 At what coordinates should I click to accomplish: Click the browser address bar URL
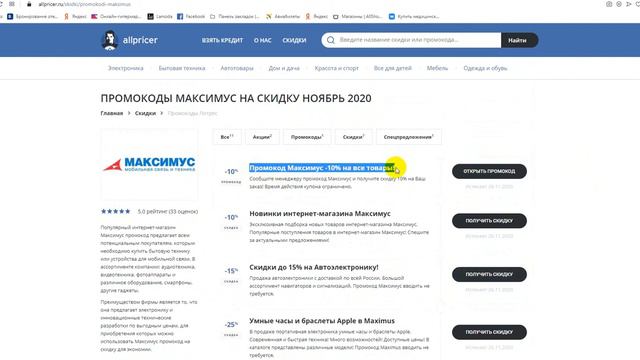85,4
